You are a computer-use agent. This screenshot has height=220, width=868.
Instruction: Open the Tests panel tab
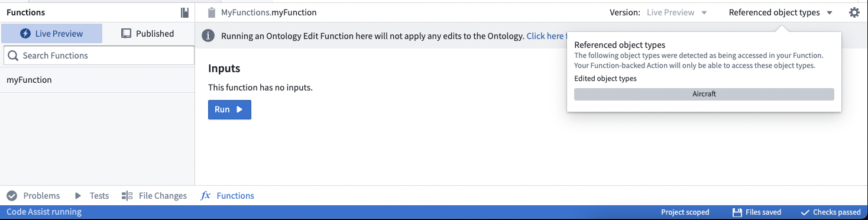pyautogui.click(x=92, y=196)
